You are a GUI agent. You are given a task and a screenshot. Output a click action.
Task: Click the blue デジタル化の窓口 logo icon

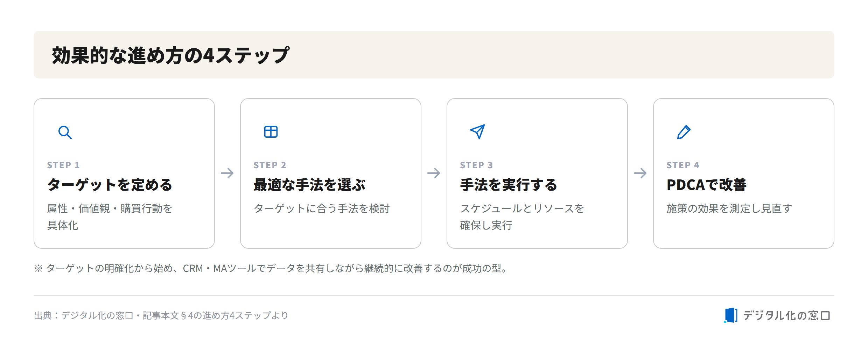click(x=730, y=315)
